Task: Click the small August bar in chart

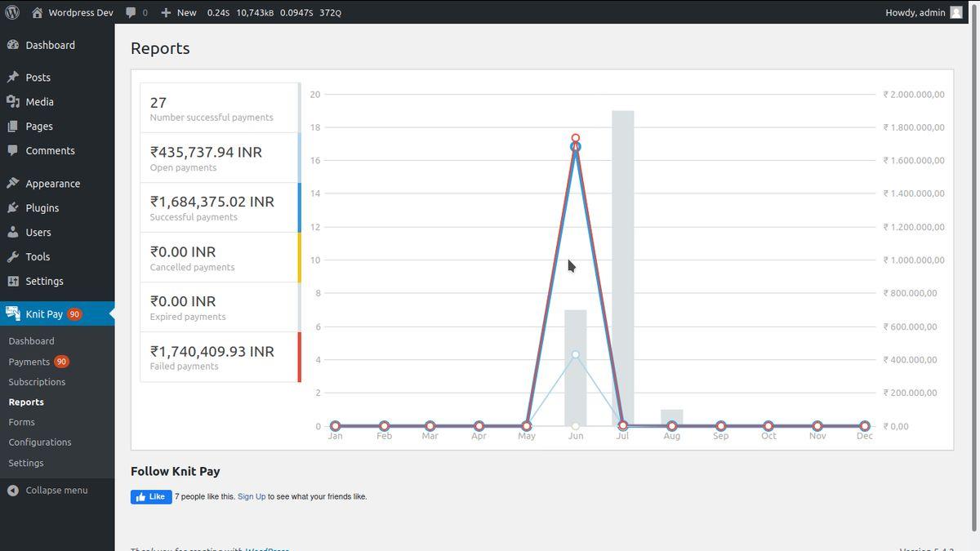Action: pyautogui.click(x=671, y=417)
